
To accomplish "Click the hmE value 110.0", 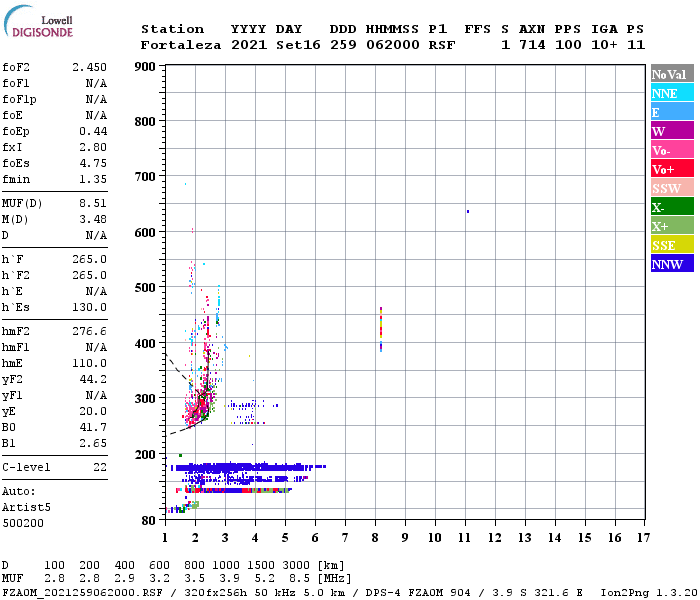I will pos(89,363).
